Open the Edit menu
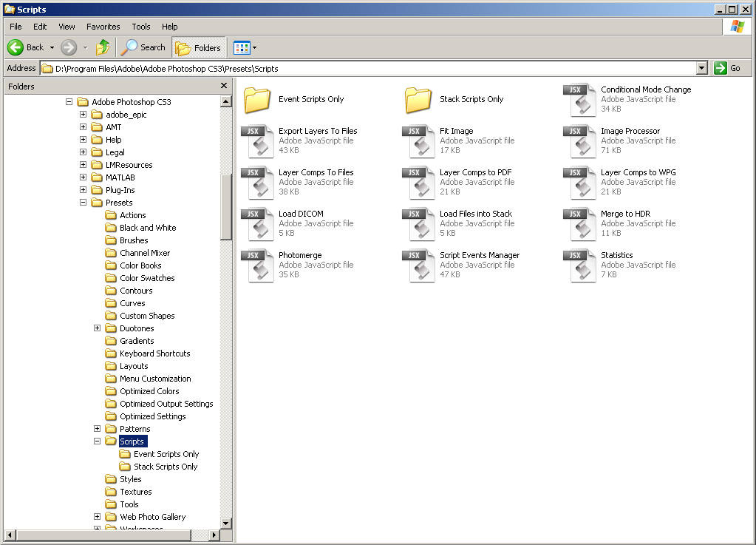The image size is (756, 545). pyautogui.click(x=40, y=27)
